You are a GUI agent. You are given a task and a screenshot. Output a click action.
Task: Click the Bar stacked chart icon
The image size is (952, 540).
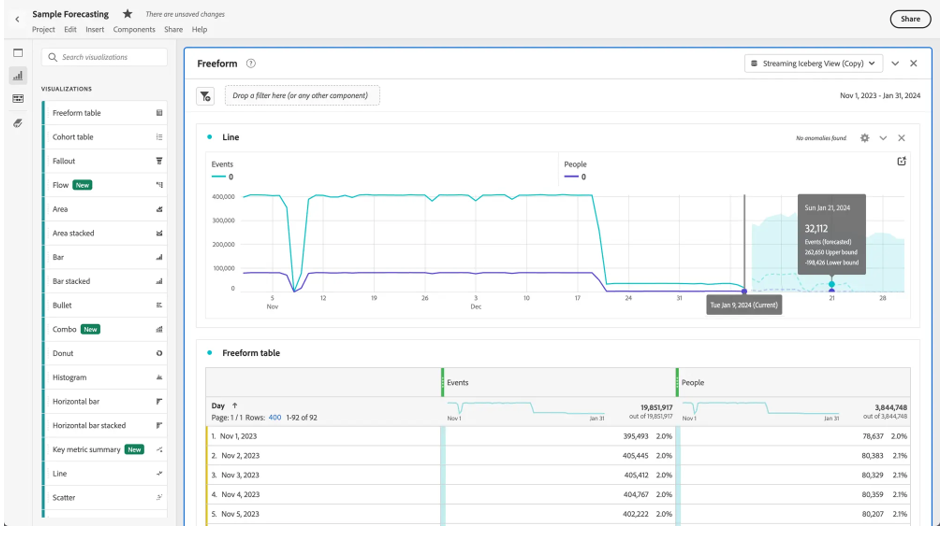pyautogui.click(x=159, y=281)
